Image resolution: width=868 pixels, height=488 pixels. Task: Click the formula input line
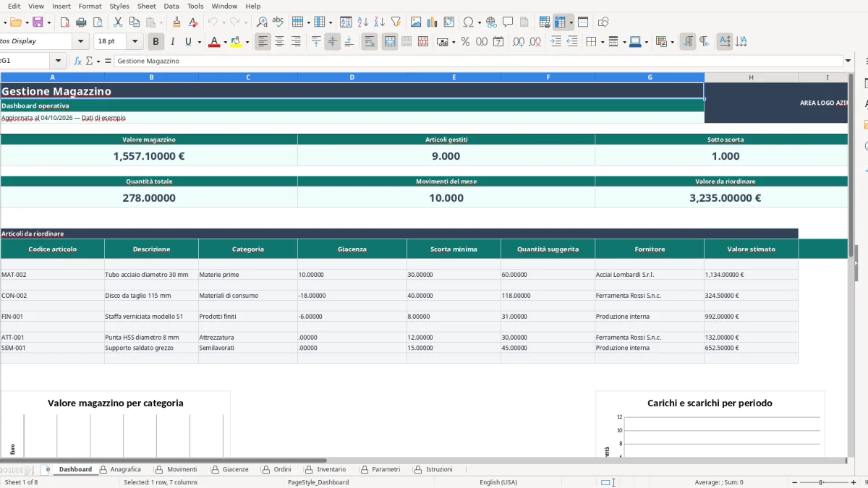pyautogui.click(x=479, y=61)
